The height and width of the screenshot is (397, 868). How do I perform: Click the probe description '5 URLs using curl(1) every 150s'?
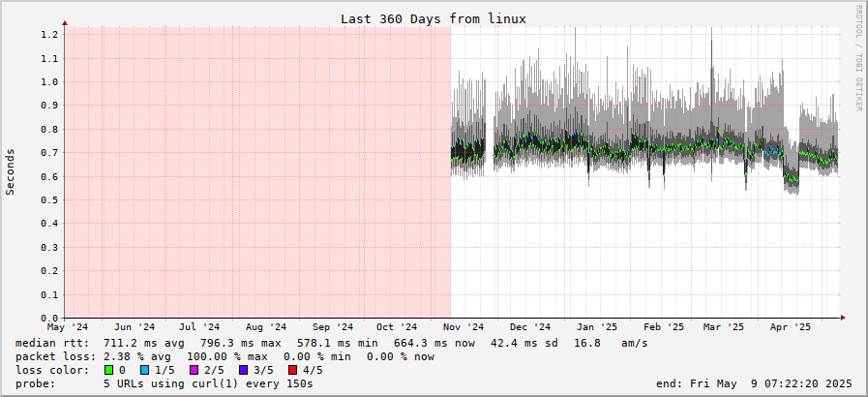(208, 383)
